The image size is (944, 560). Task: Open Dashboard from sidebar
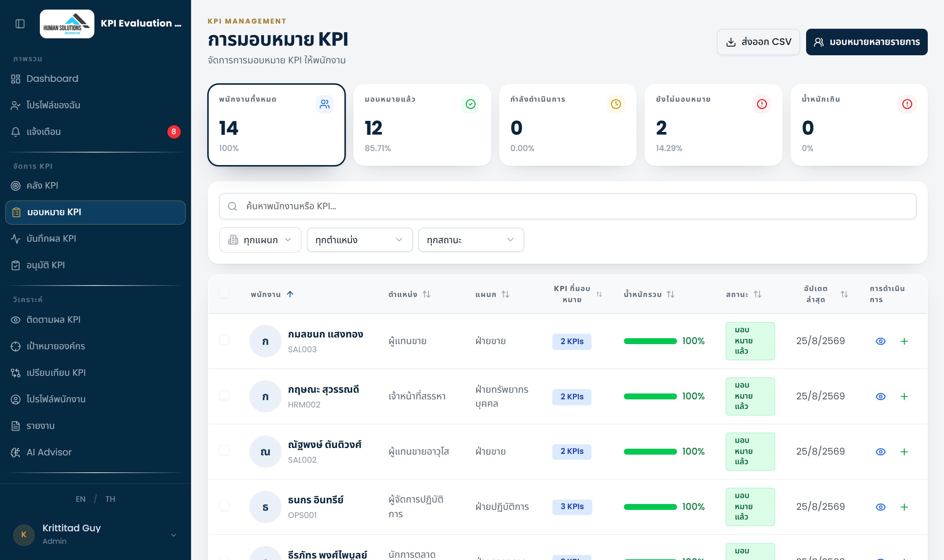pyautogui.click(x=95, y=78)
